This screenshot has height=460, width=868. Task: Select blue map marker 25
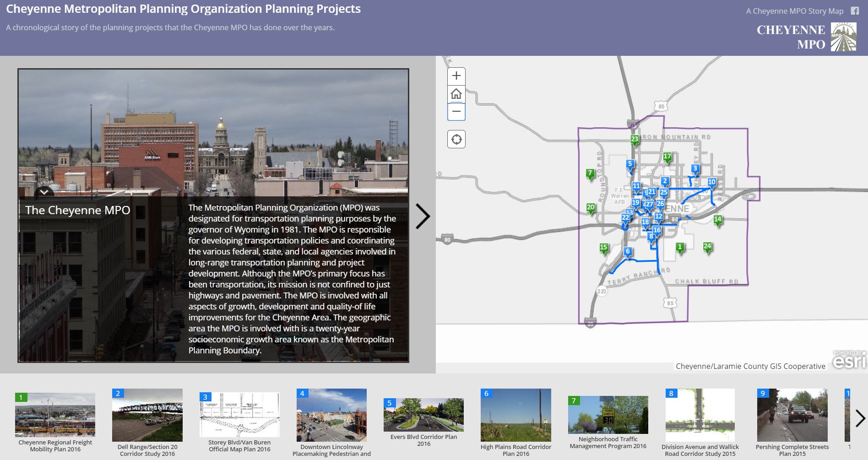[664, 193]
